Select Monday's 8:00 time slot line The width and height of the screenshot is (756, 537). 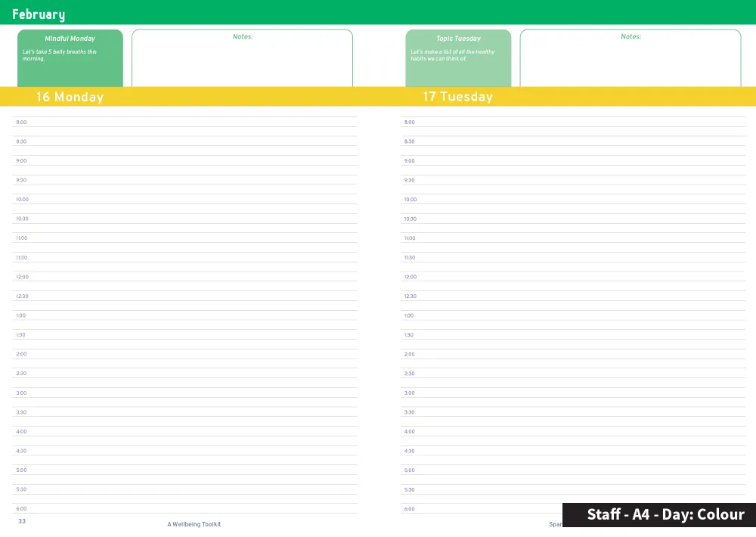click(185, 123)
